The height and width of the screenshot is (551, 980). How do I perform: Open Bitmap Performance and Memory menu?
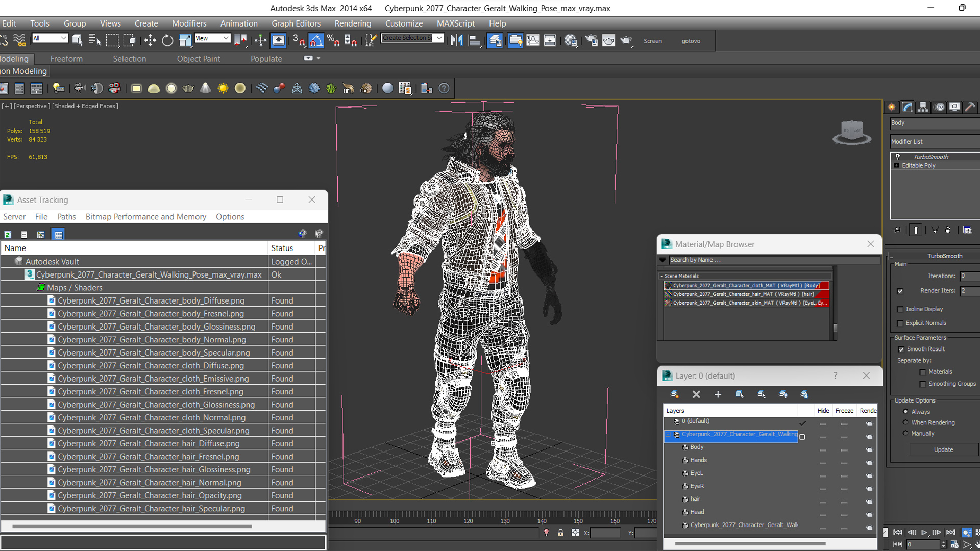pos(146,217)
